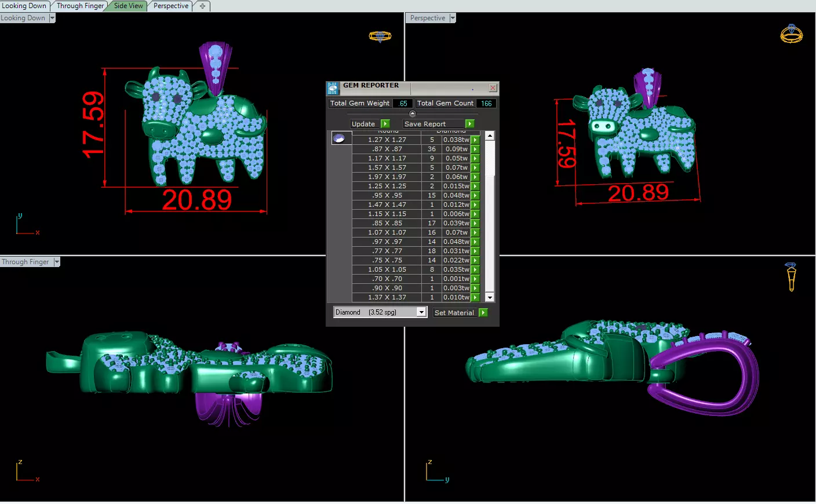This screenshot has height=504, width=816.
Task: Select the .75 X .75 size cell
Action: pyautogui.click(x=387, y=260)
